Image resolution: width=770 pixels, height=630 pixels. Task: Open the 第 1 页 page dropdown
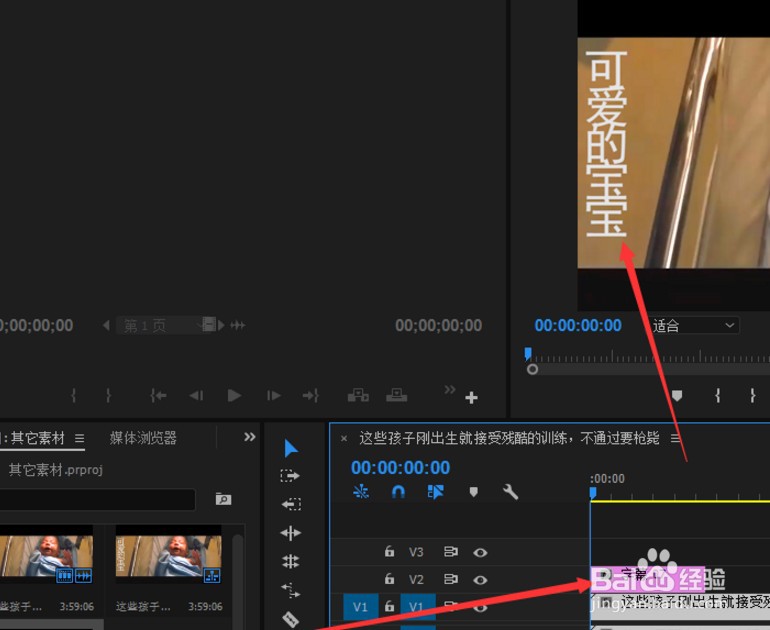coord(166,325)
